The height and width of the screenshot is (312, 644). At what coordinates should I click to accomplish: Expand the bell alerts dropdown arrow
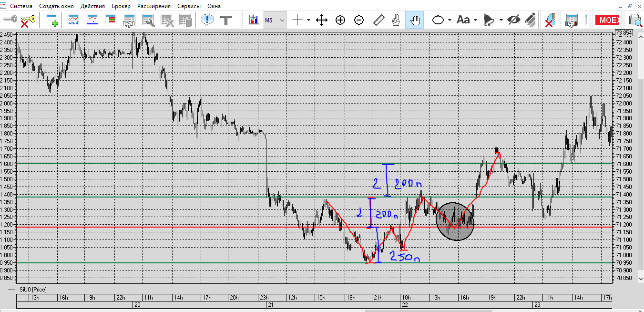501,20
